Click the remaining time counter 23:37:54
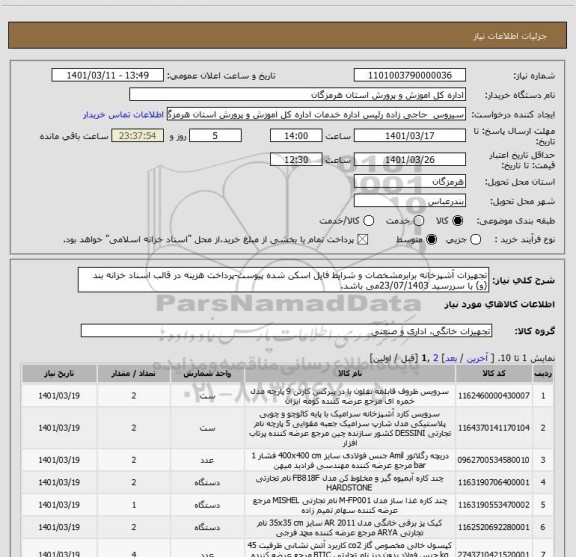This screenshot has height=557, width=576. click(x=138, y=136)
